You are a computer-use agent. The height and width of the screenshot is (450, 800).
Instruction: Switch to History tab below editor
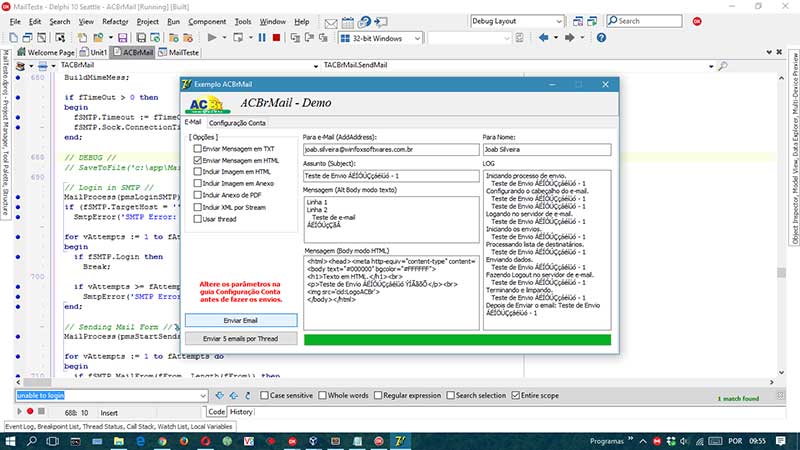(x=241, y=412)
